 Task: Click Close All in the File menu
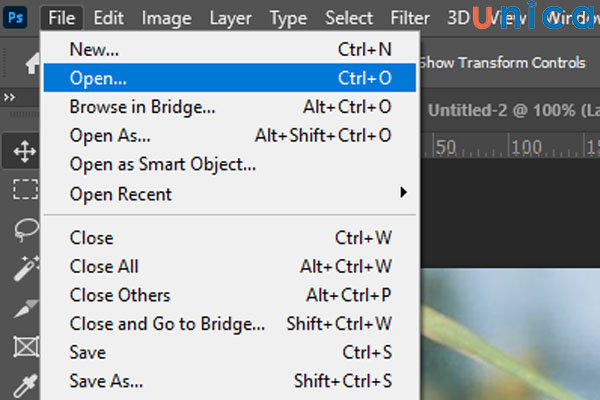point(104,266)
